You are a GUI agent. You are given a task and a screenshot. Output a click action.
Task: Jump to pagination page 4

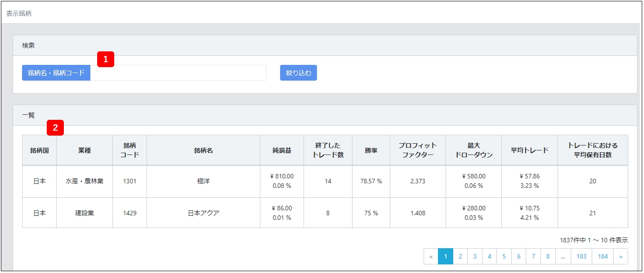pyautogui.click(x=489, y=256)
